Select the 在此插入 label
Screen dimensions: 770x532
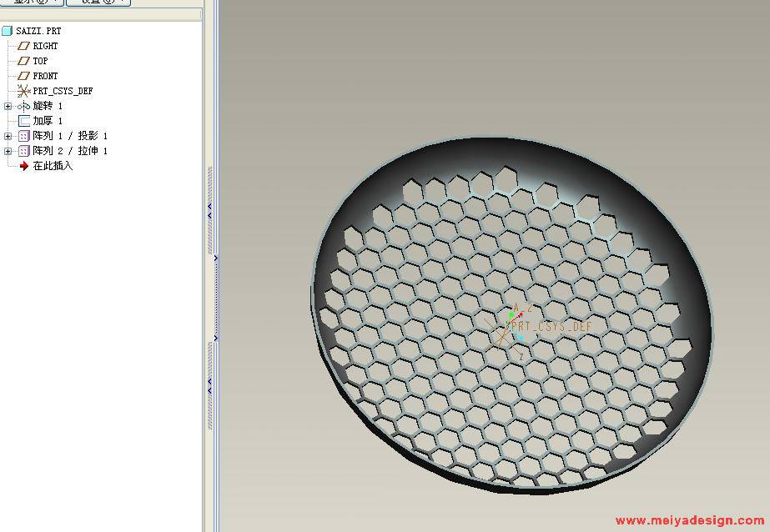pyautogui.click(x=53, y=166)
